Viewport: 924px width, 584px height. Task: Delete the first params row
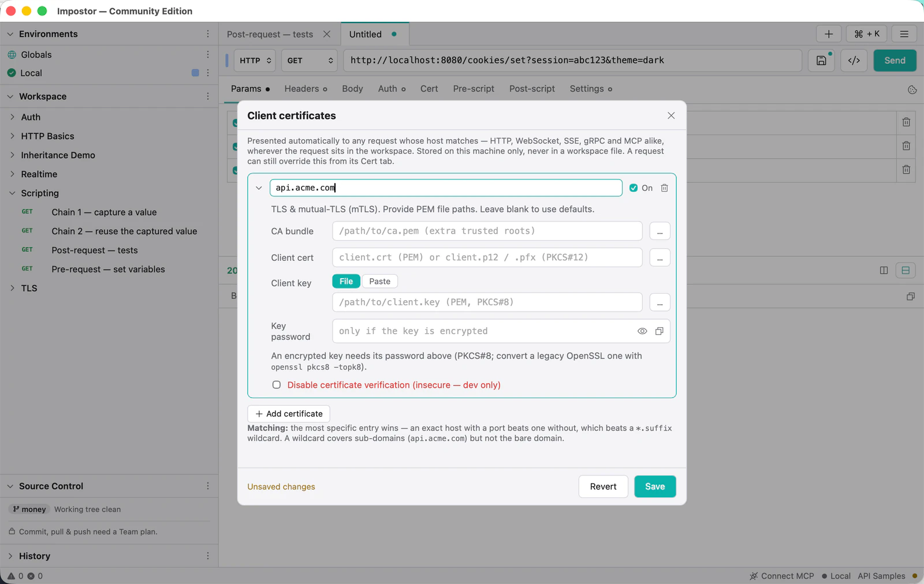point(906,122)
